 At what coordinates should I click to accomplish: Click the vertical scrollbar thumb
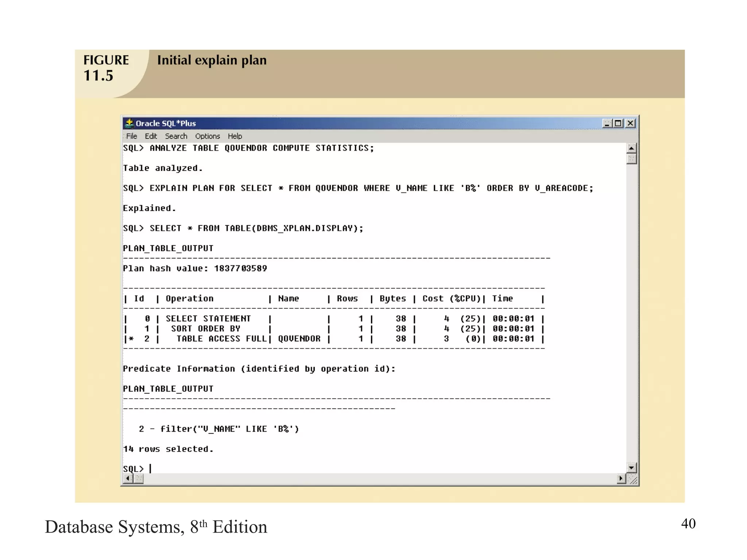[x=631, y=159]
